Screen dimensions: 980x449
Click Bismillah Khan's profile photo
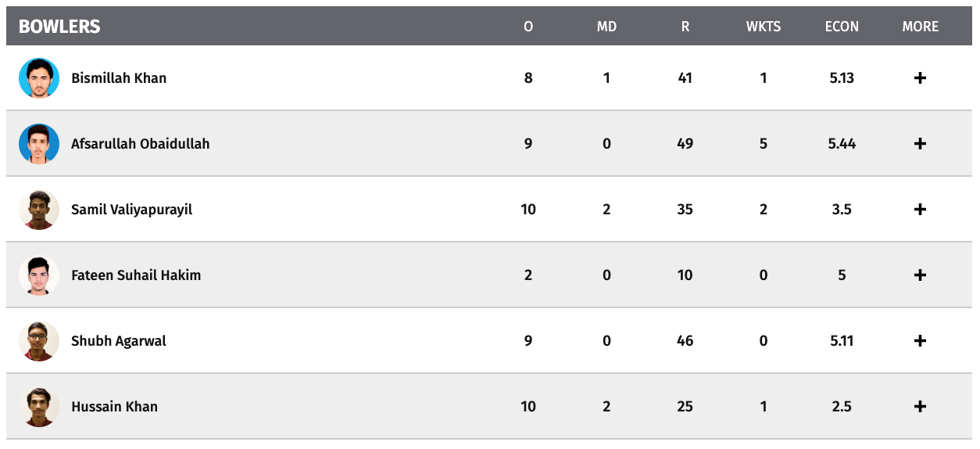click(x=39, y=78)
